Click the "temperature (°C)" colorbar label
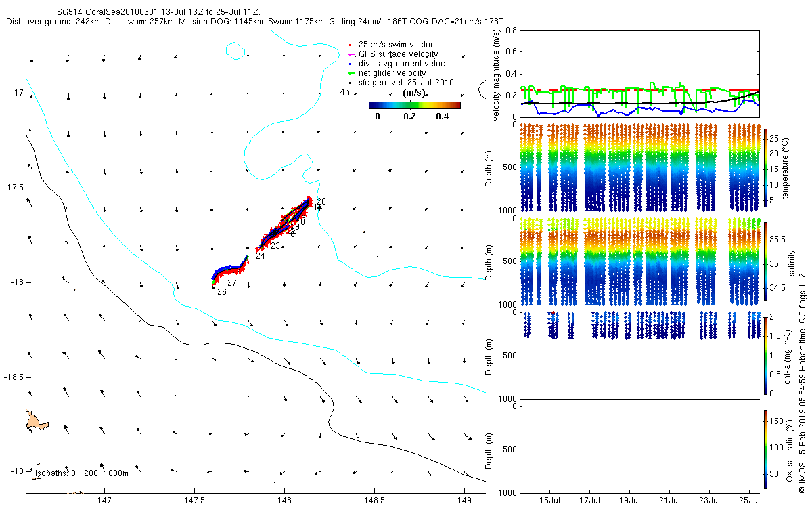This screenshot has width=812, height=508. [x=785, y=167]
